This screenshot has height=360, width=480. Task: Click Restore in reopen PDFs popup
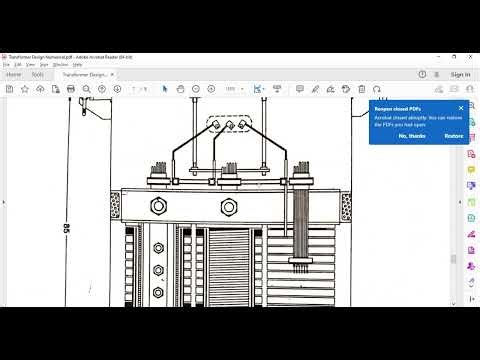click(x=454, y=136)
